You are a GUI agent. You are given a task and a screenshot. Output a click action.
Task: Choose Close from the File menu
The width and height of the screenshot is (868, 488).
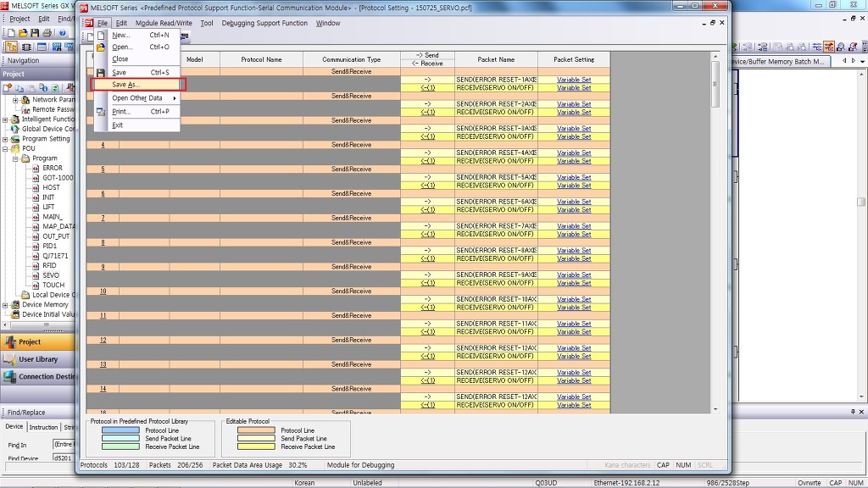click(120, 59)
